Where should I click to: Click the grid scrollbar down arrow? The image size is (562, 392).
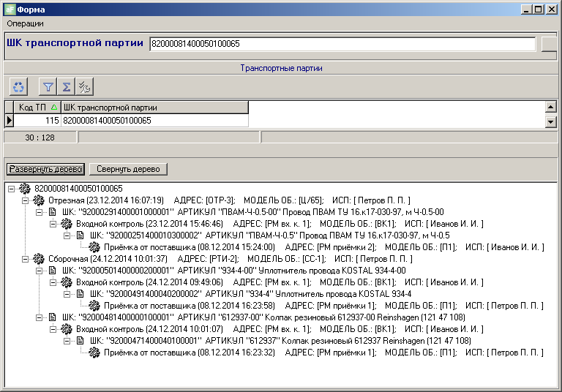tap(551, 121)
